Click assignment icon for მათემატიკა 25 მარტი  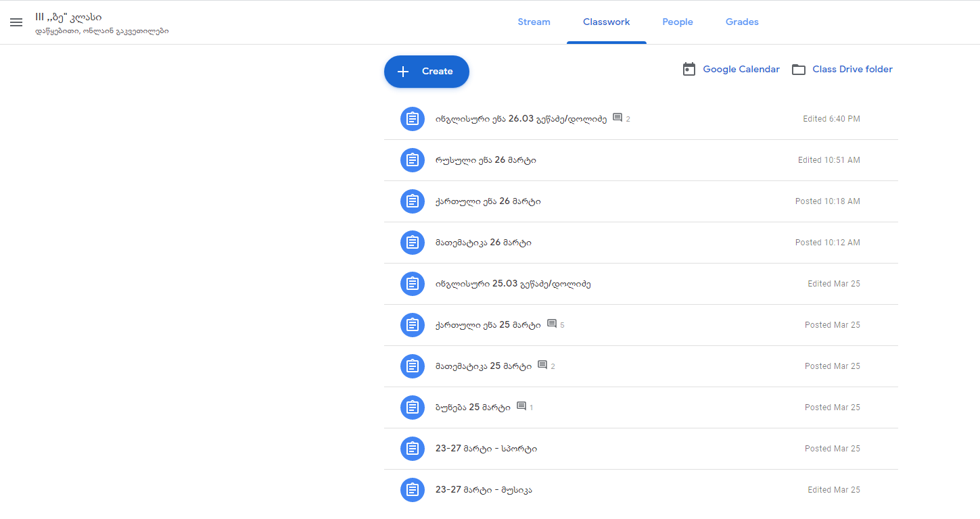point(413,366)
